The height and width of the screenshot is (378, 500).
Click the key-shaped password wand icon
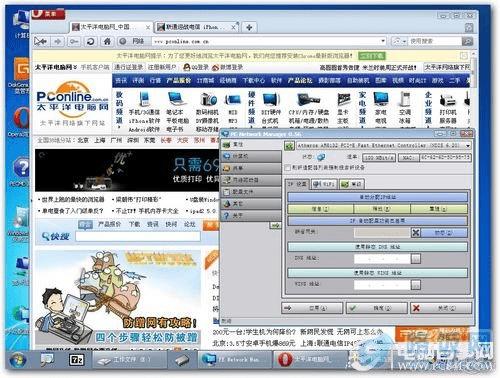(74, 41)
